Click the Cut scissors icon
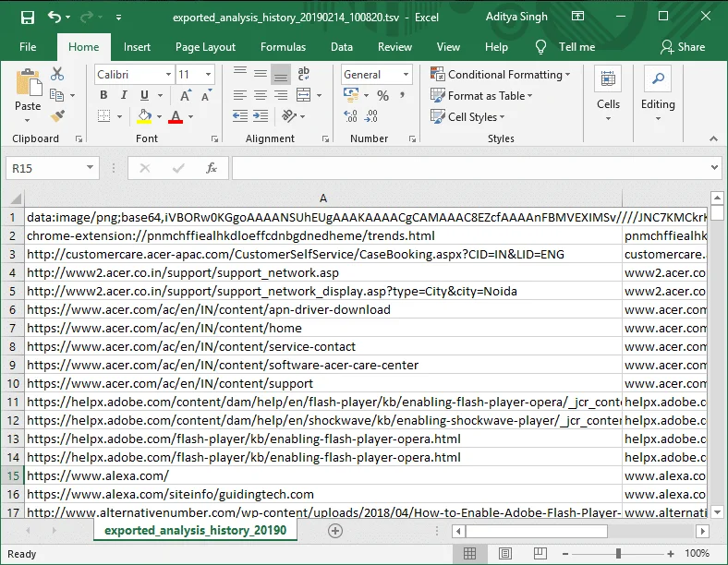 [x=57, y=74]
